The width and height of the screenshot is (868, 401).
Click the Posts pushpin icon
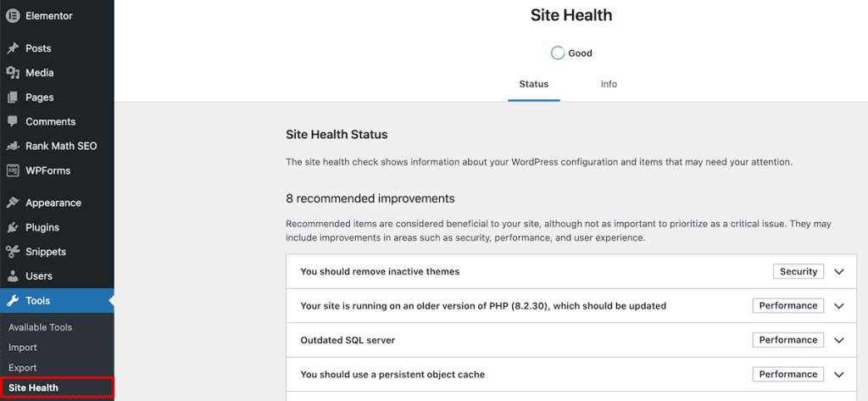(13, 48)
